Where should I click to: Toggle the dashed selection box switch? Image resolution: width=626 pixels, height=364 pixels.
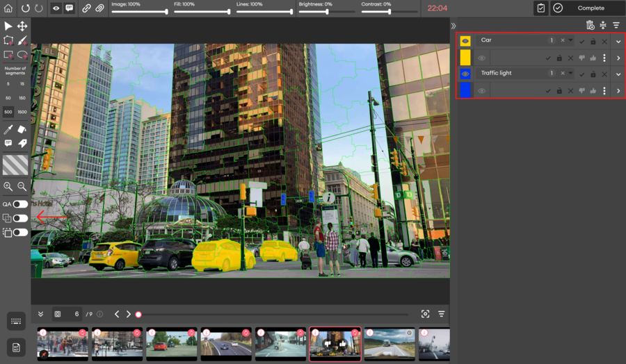[20, 233]
